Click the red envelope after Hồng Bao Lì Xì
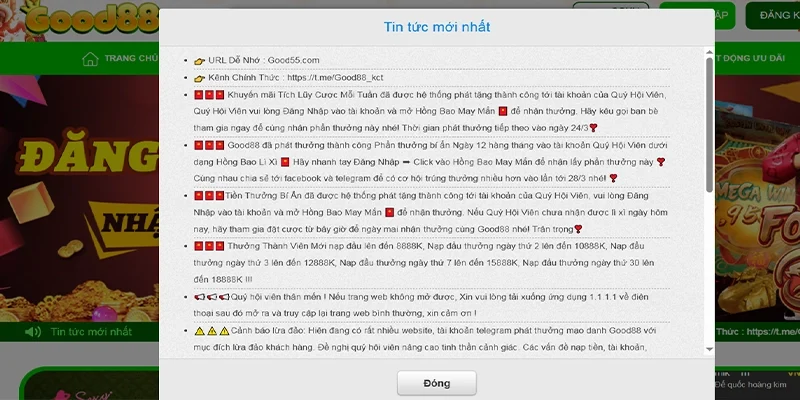This screenshot has width=800, height=400. coord(285,162)
